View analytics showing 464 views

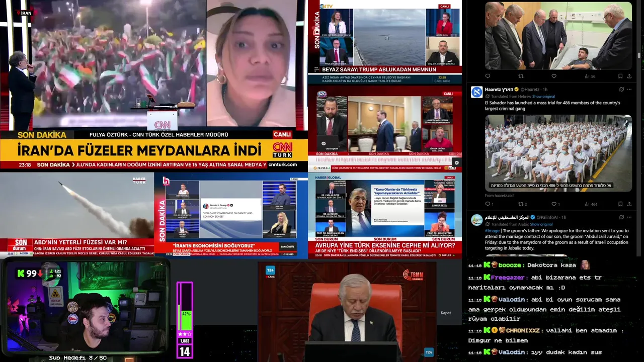[x=591, y=204]
